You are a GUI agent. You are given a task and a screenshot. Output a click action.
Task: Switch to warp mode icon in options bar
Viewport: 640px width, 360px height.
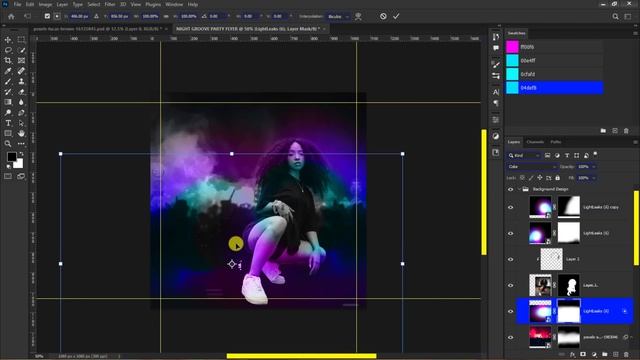click(358, 16)
